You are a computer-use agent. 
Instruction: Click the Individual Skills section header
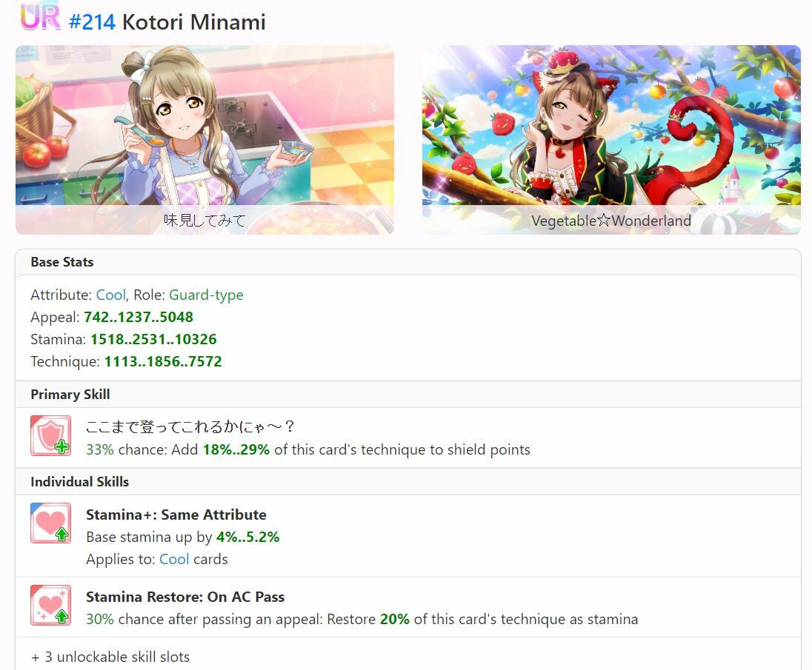[x=80, y=482]
